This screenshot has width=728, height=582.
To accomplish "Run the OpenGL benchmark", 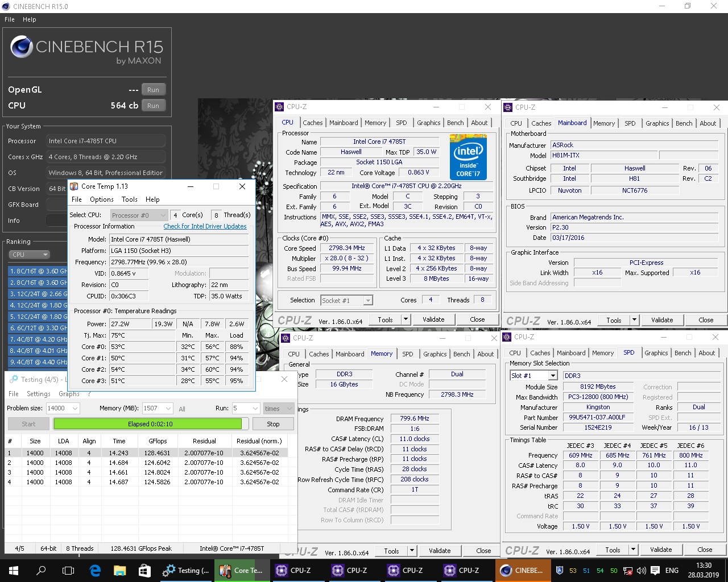I will click(154, 90).
